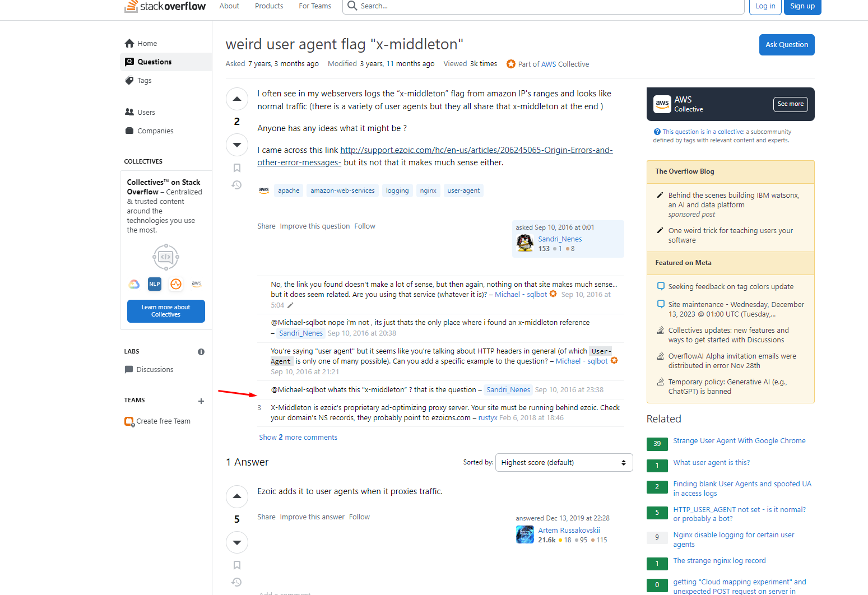Share the question
Viewport: 868px width, 595px height.
coord(266,226)
